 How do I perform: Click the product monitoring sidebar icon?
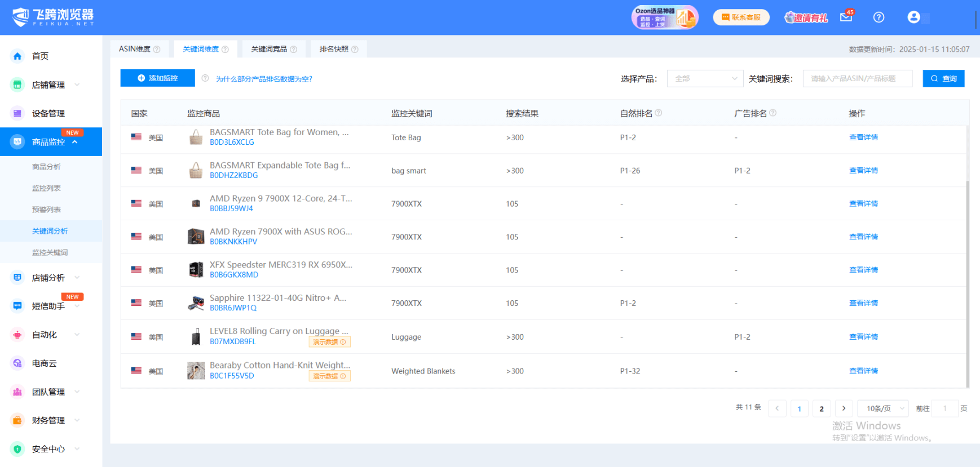(17, 142)
